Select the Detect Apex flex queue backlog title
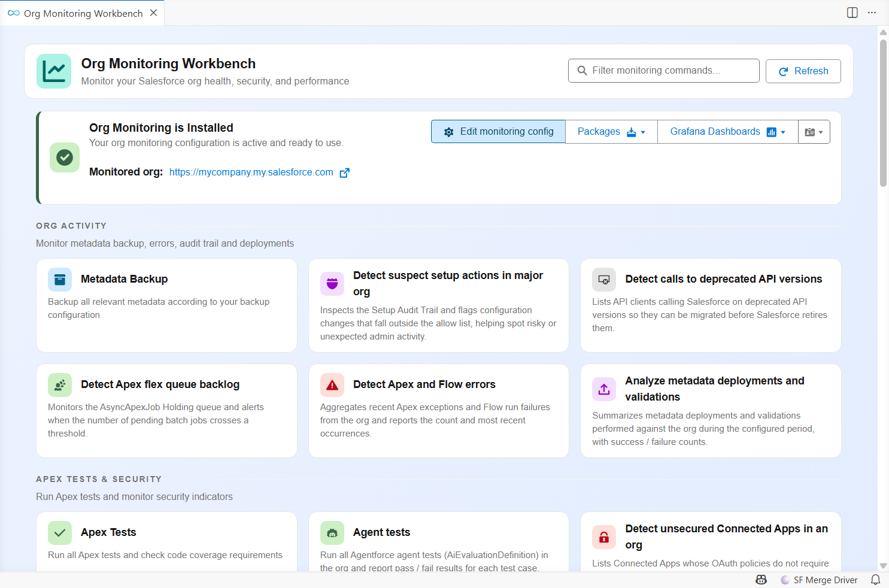 click(x=160, y=384)
